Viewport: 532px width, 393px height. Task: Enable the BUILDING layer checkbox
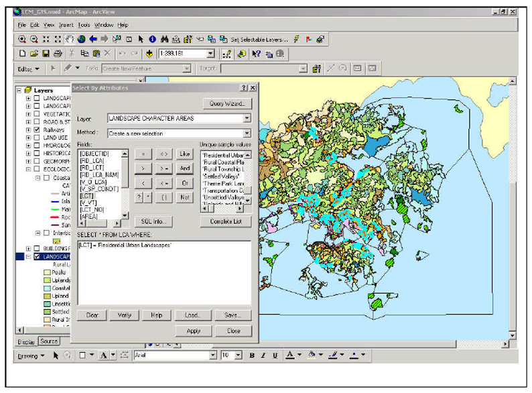pos(37,248)
